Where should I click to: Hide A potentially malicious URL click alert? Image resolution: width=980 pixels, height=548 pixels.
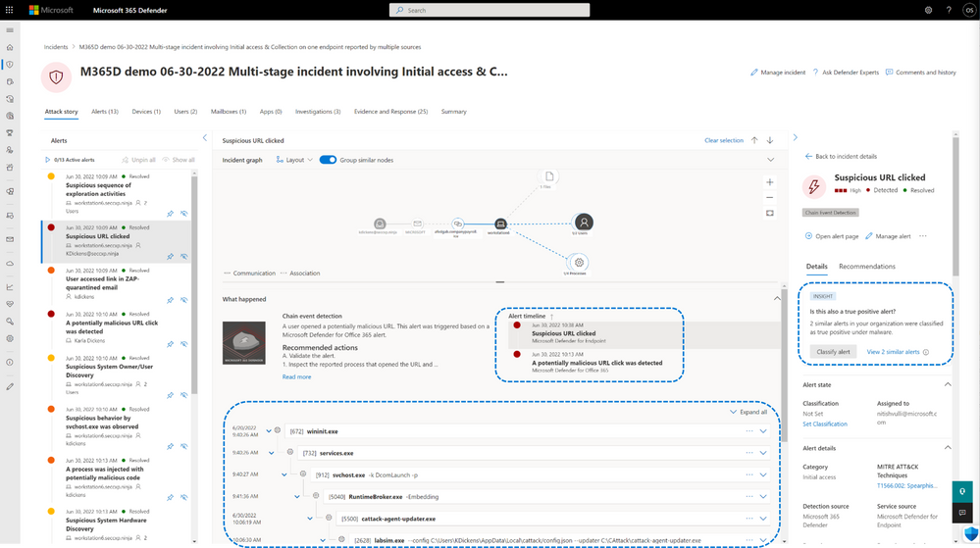point(184,344)
